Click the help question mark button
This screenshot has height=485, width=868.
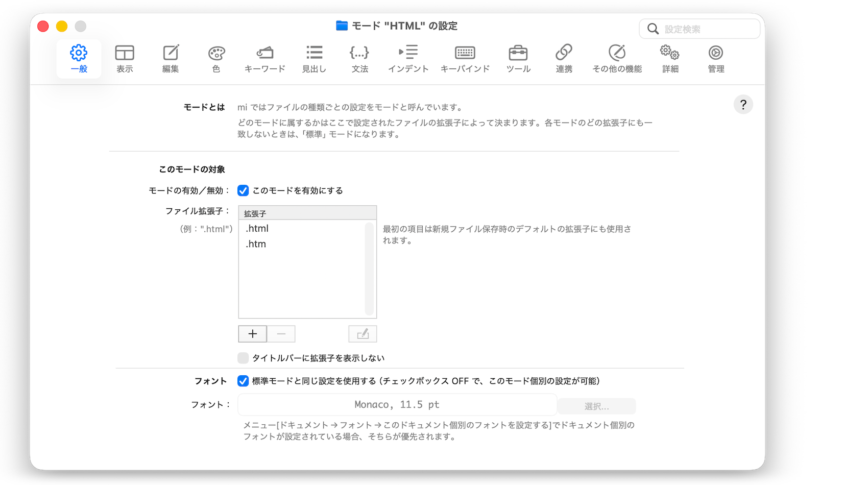(x=743, y=105)
